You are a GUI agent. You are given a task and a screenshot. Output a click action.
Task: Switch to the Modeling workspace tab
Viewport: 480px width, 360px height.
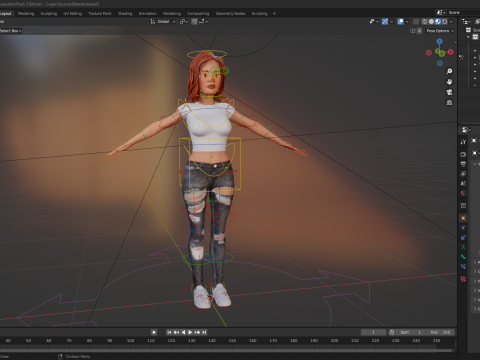(x=26, y=14)
